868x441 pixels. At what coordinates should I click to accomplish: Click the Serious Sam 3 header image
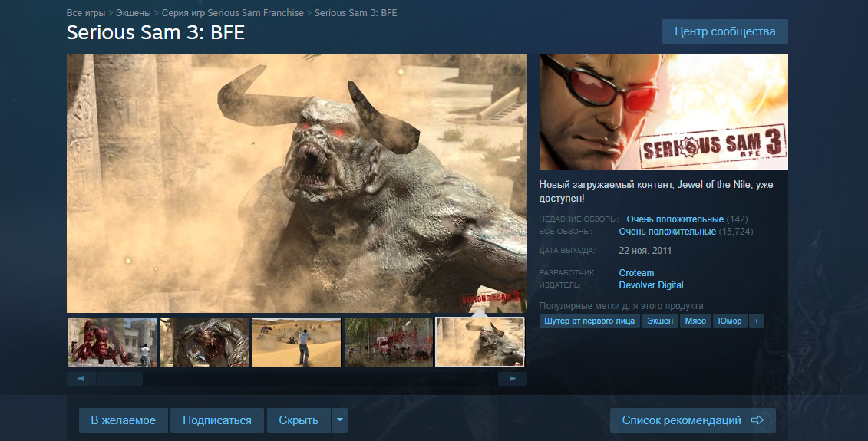664,112
